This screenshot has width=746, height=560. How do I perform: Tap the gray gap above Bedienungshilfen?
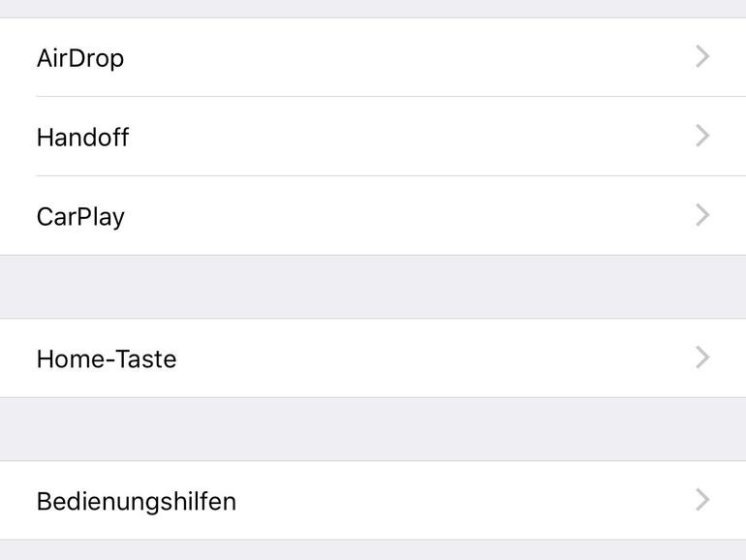pyautogui.click(x=373, y=429)
